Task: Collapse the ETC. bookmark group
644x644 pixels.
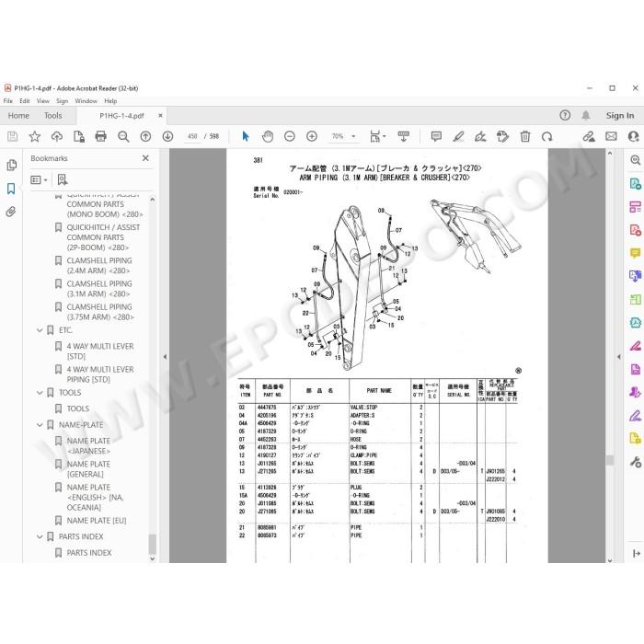Action: [x=40, y=330]
